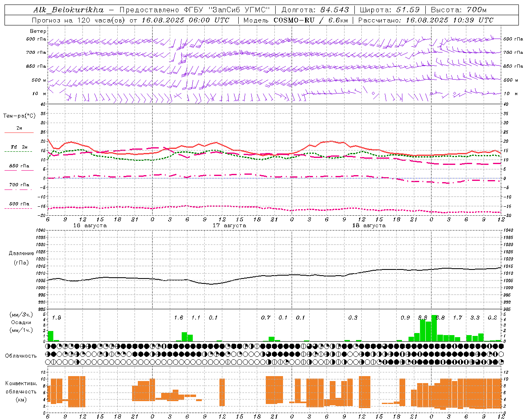Click the Td 2м dew point legend label

point(19,147)
